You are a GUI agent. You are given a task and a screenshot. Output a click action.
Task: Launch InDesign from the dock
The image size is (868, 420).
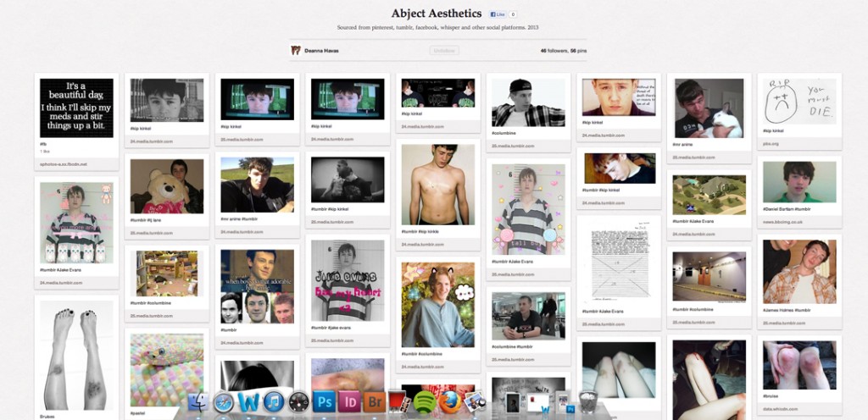point(349,401)
